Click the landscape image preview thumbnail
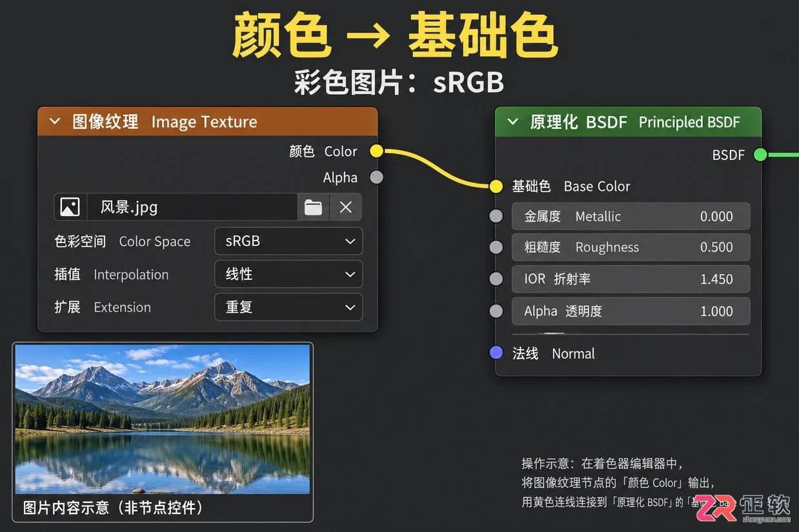799x532 pixels. click(x=163, y=419)
